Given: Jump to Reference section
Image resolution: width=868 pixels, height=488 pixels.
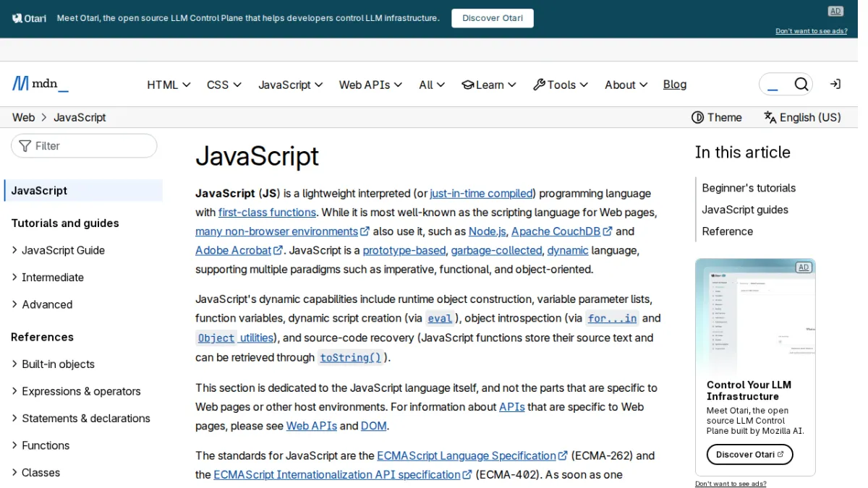Looking at the screenshot, I should (x=727, y=231).
